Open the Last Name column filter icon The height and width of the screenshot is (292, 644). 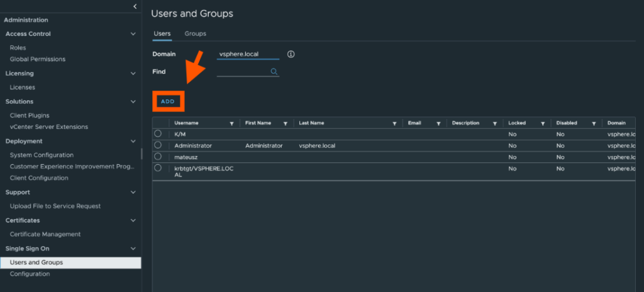click(394, 123)
